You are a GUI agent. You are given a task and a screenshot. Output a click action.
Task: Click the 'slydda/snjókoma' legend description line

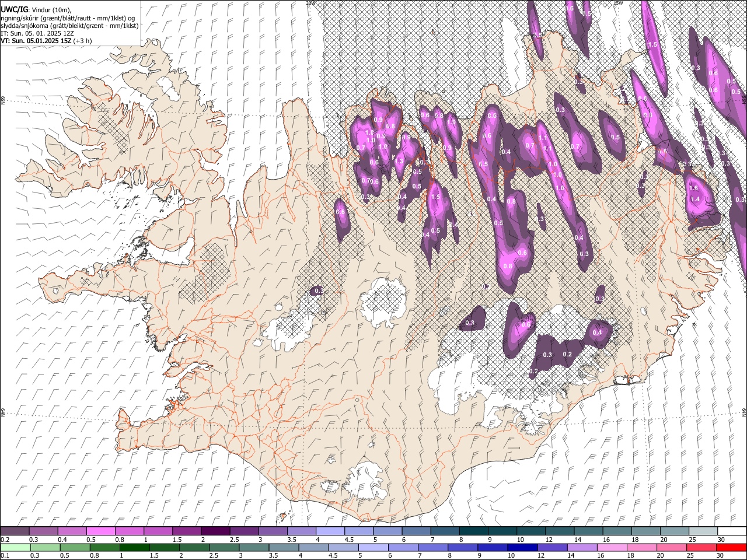click(69, 26)
